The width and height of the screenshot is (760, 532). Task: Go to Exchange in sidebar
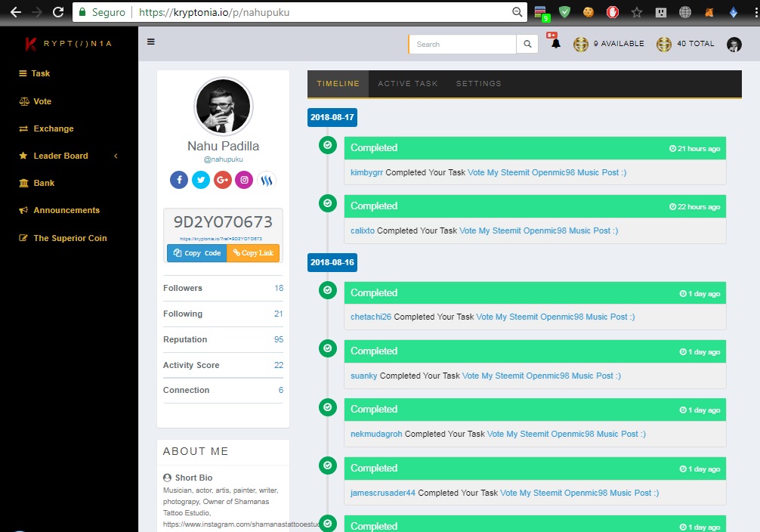(x=46, y=128)
